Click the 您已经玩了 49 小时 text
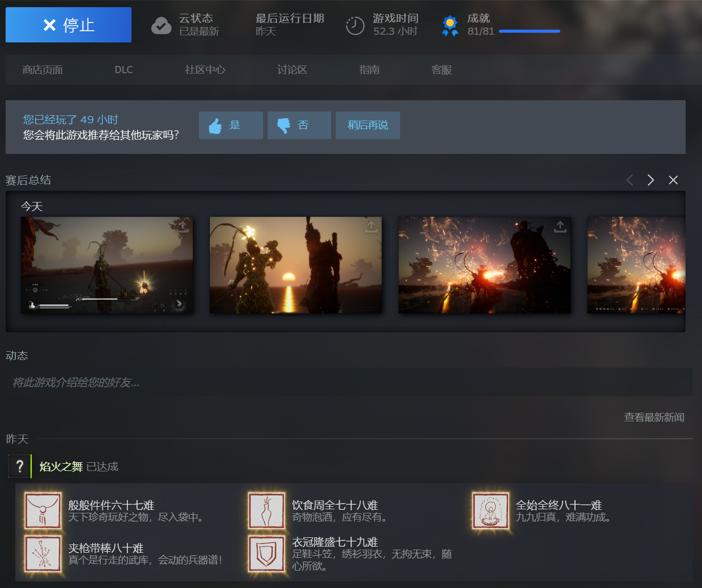 click(x=71, y=119)
